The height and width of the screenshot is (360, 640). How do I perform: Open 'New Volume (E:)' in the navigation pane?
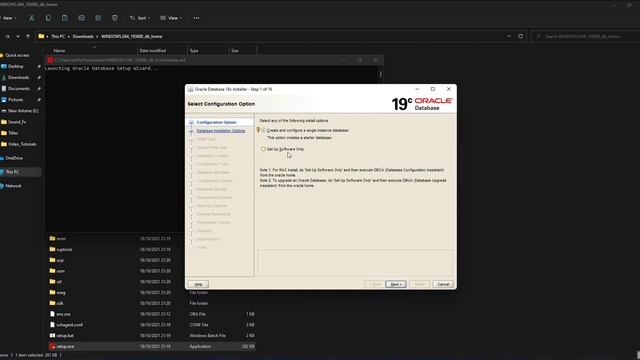pos(23,111)
